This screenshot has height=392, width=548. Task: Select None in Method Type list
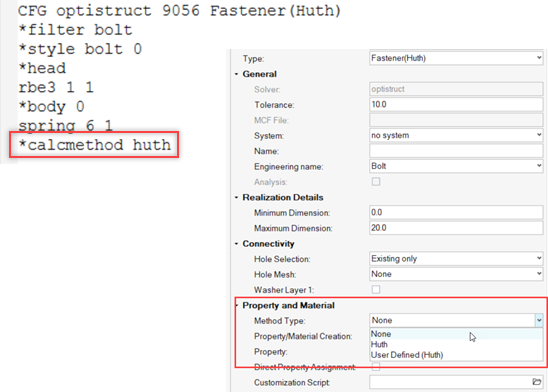tap(456, 334)
